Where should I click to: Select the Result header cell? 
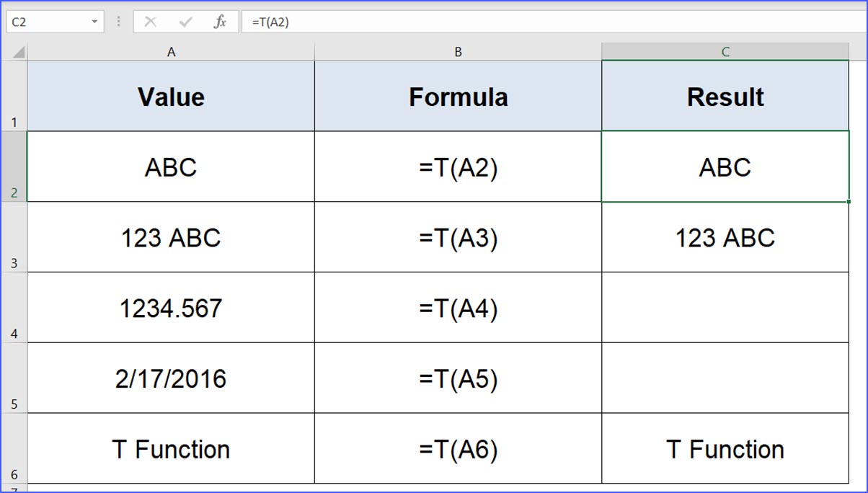point(725,97)
